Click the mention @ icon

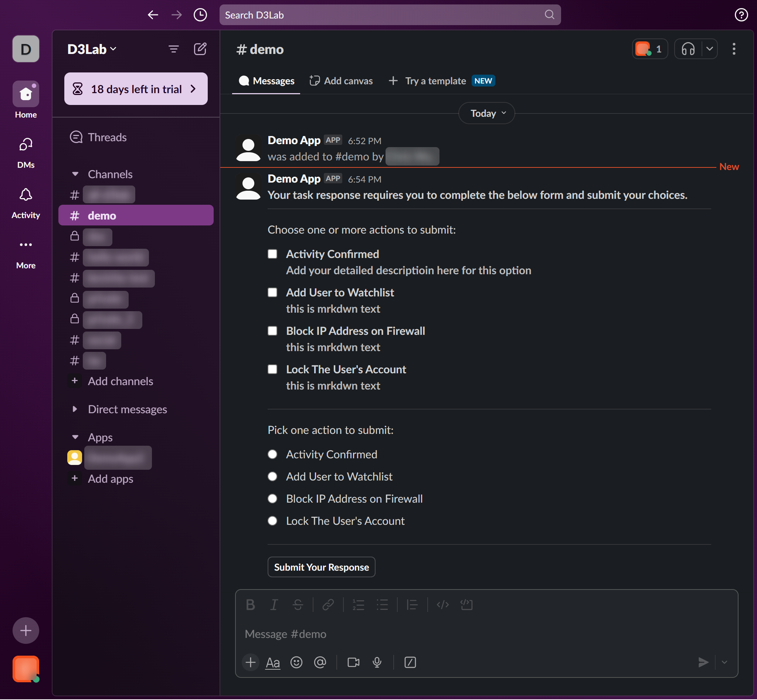pos(320,663)
